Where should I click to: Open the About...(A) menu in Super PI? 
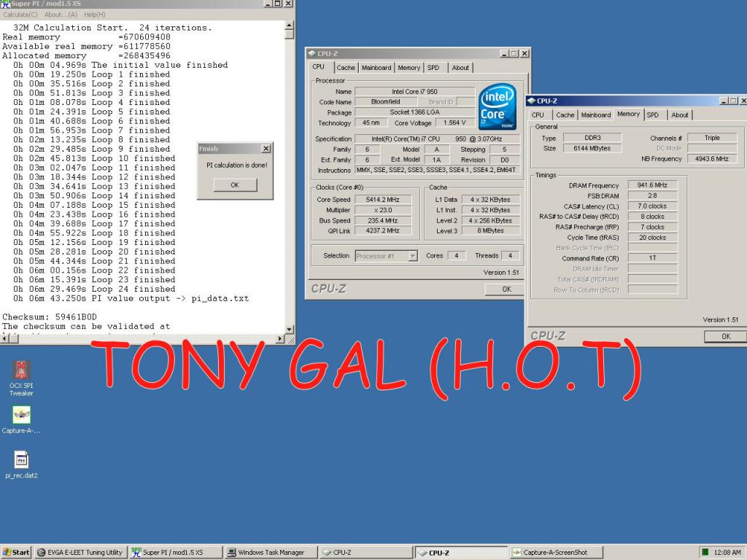coord(61,15)
